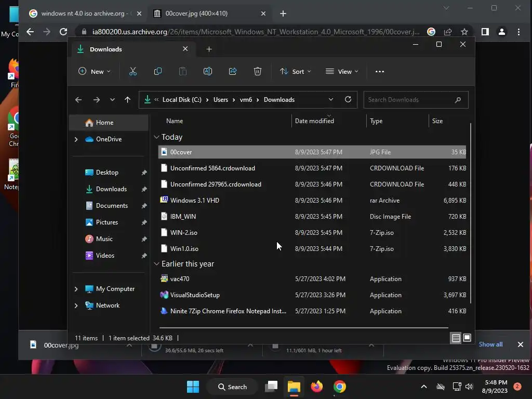Expand OneDrive in the navigation pane
The image size is (532, 399).
pyautogui.click(x=76, y=139)
